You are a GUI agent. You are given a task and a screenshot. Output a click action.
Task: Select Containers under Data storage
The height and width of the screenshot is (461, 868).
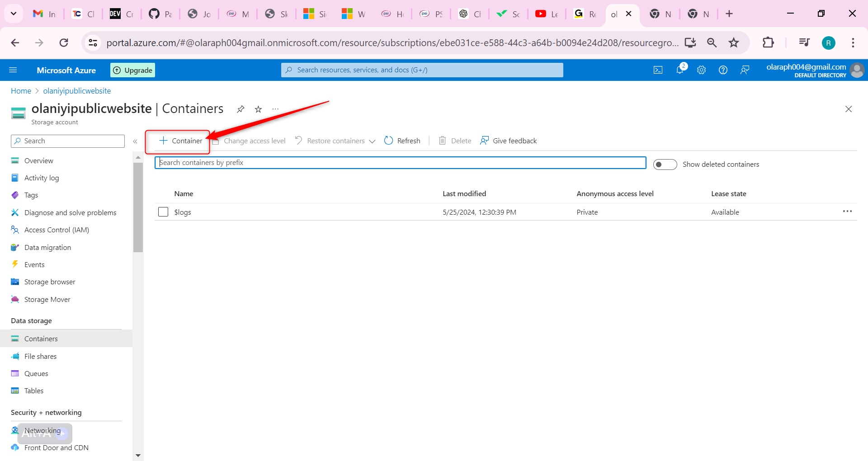point(66,339)
